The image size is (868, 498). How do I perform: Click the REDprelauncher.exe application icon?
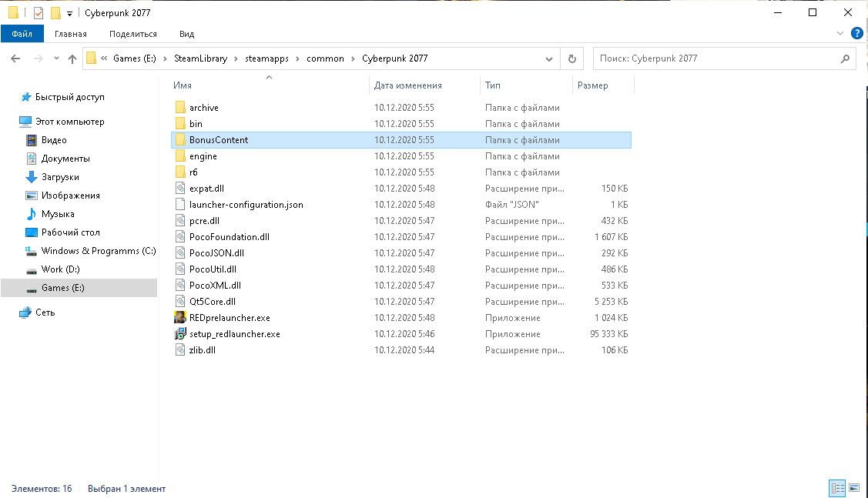tap(179, 318)
